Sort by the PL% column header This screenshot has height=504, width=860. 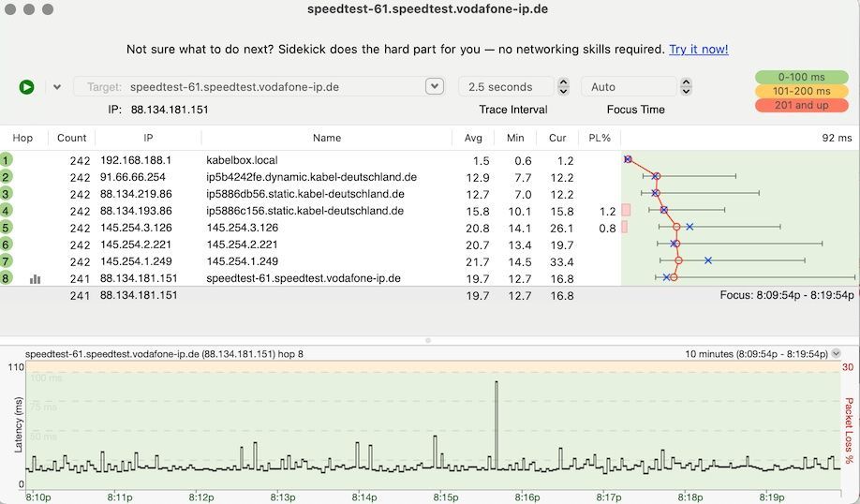(x=599, y=138)
